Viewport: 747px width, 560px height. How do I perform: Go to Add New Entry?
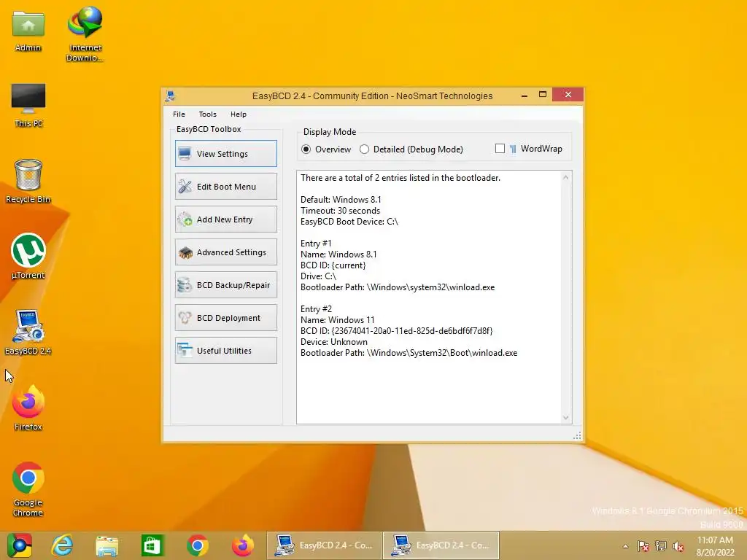(226, 219)
